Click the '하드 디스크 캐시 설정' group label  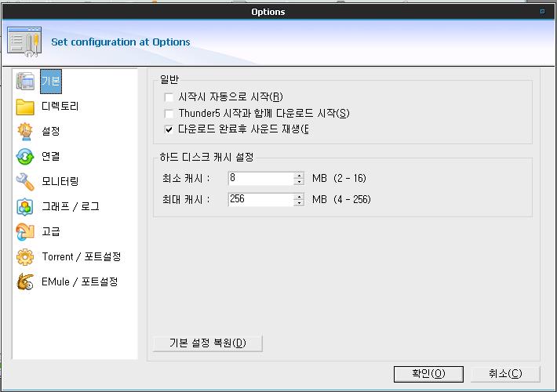206,157
